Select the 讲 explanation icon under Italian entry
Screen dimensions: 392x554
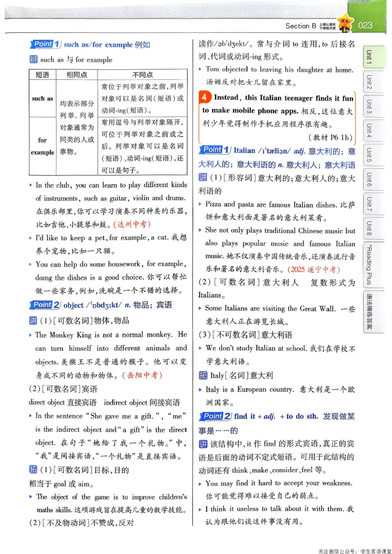tap(202, 178)
